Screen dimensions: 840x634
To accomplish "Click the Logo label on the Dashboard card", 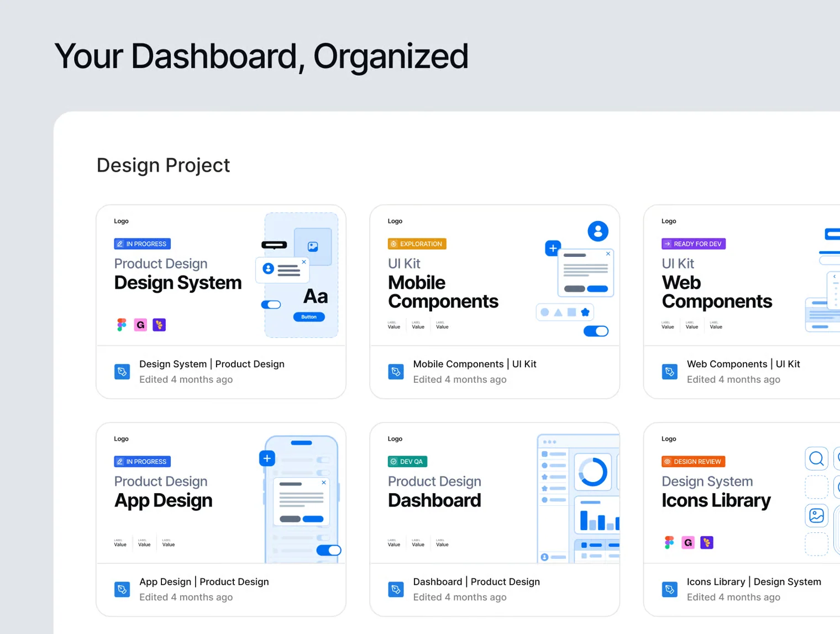I will click(x=395, y=438).
